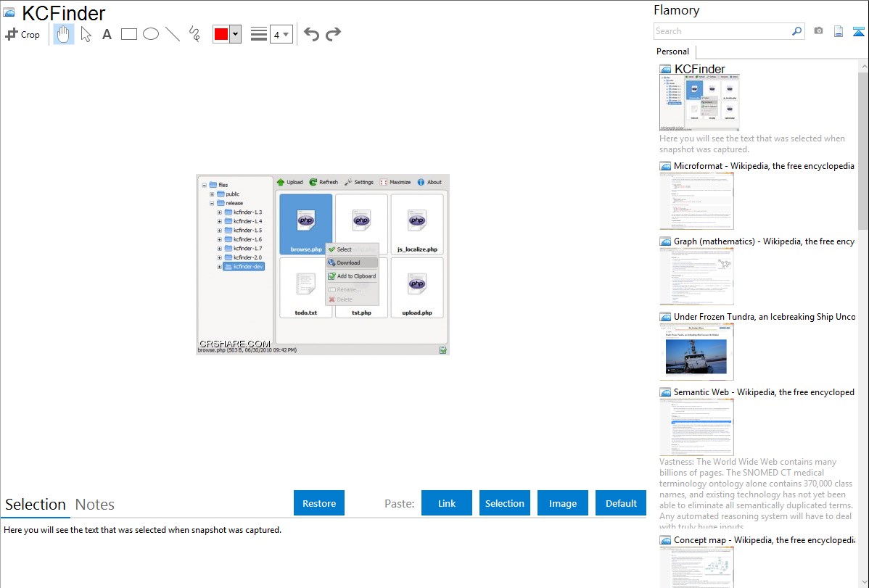Select the straight line tool
Viewport: 869px width, 588px height.
[173, 34]
